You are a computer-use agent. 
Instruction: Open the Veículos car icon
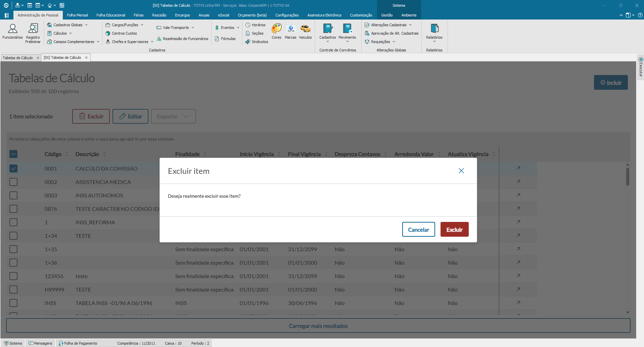tap(305, 32)
